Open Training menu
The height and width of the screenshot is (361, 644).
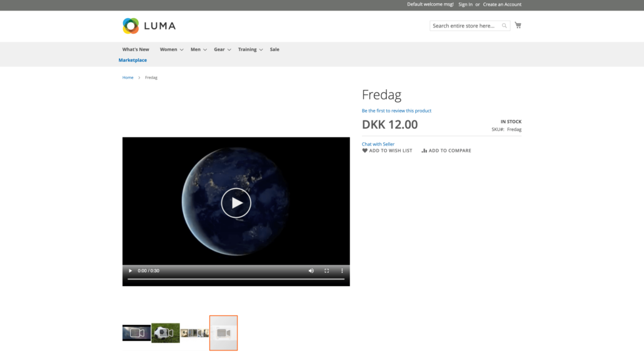tap(247, 49)
